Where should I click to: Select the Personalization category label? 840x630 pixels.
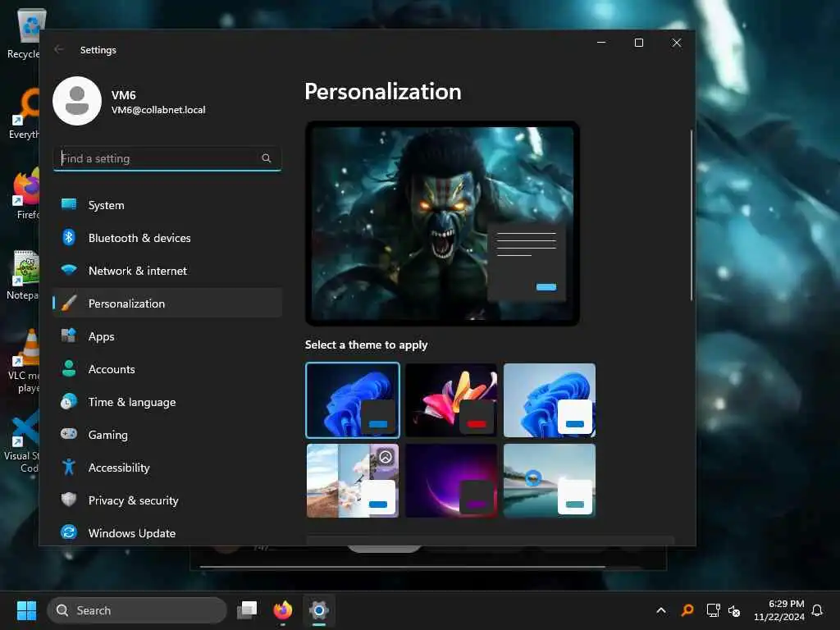point(126,304)
